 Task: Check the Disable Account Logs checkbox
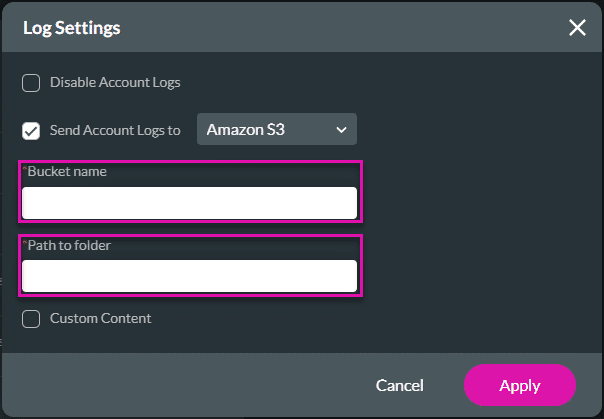[x=31, y=83]
